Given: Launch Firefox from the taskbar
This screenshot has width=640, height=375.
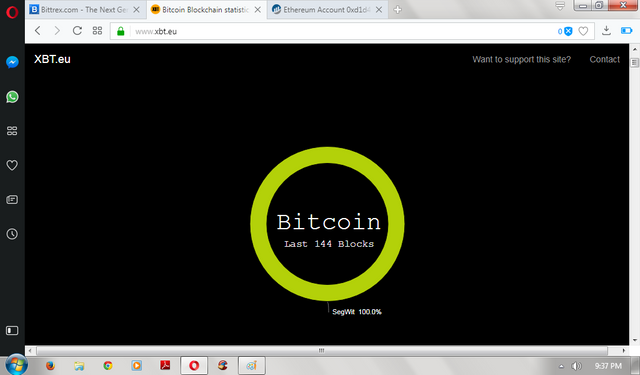Looking at the screenshot, I should coord(50,365).
